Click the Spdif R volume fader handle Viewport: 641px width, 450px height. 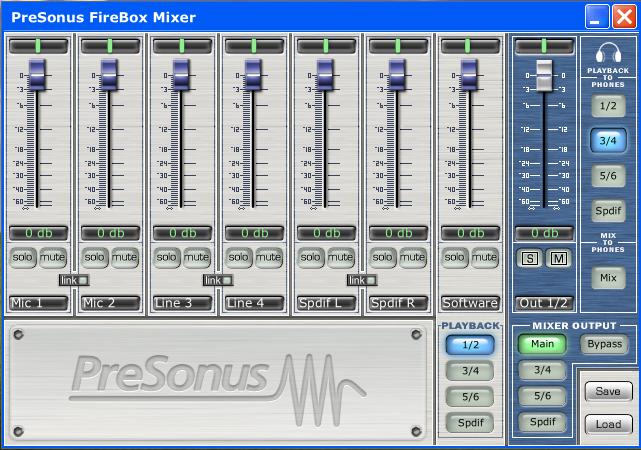397,75
